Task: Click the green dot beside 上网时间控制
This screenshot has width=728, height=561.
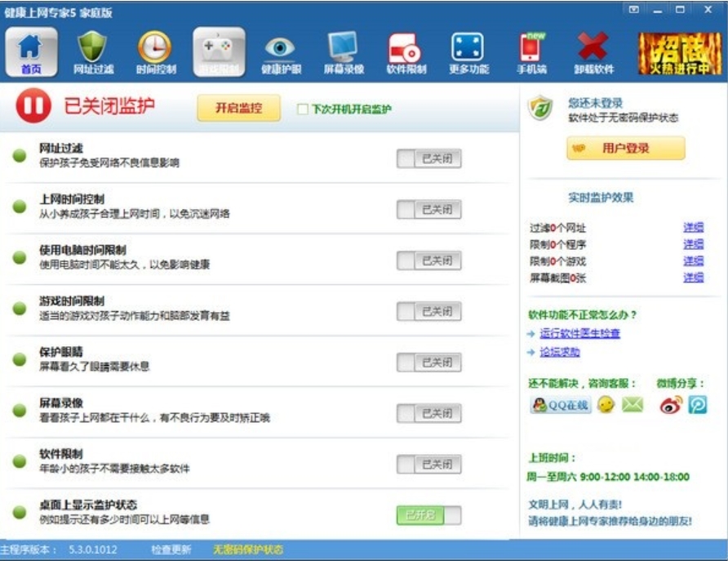Action: (x=20, y=207)
